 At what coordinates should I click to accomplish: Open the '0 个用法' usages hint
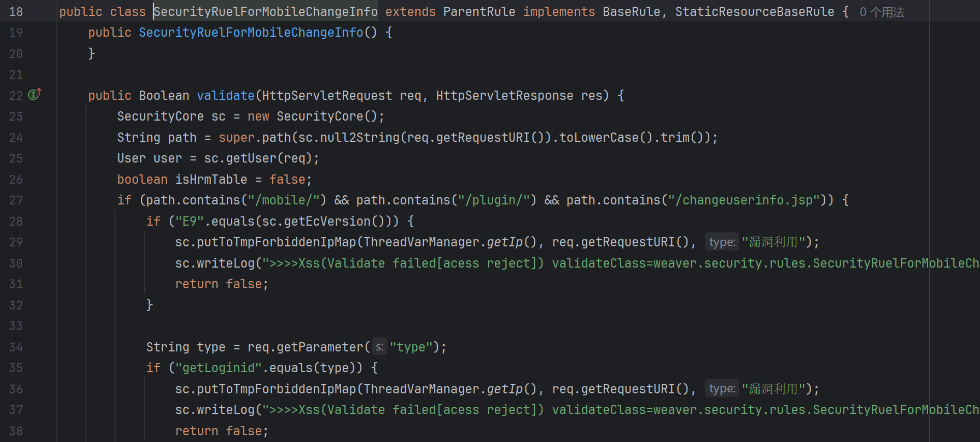point(882,12)
